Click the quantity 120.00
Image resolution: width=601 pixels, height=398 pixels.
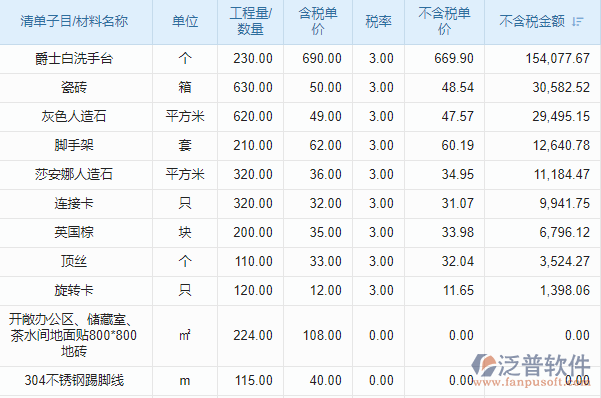[254, 290]
